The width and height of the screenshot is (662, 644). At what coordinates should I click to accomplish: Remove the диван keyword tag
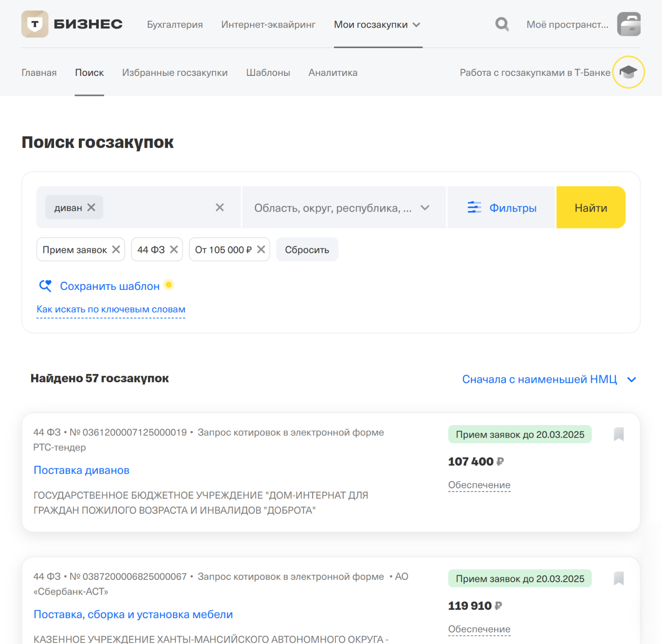point(91,207)
